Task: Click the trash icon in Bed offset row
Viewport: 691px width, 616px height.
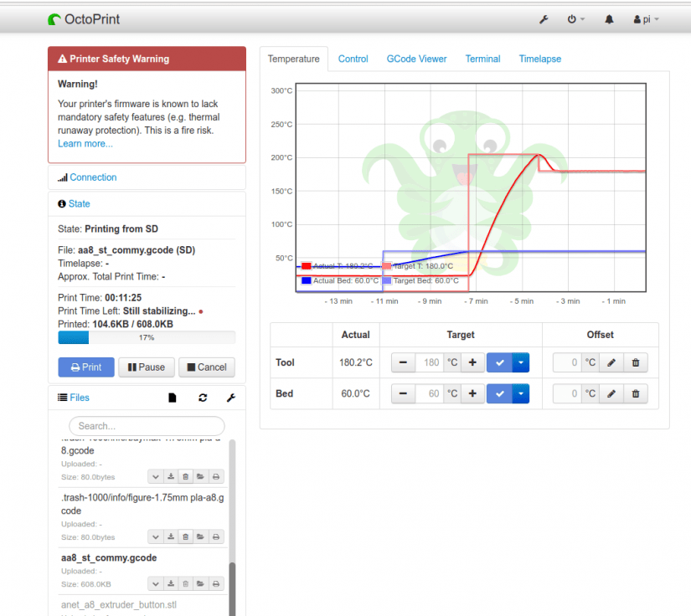Action: point(635,393)
